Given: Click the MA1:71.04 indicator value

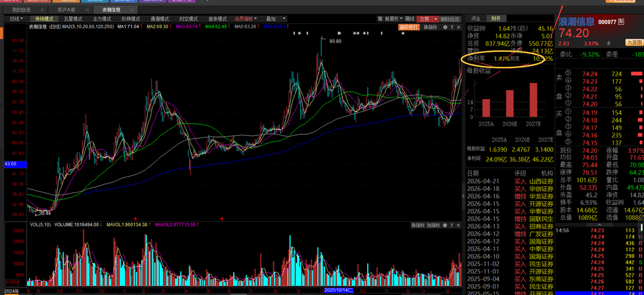Looking at the screenshot, I should click(128, 27).
